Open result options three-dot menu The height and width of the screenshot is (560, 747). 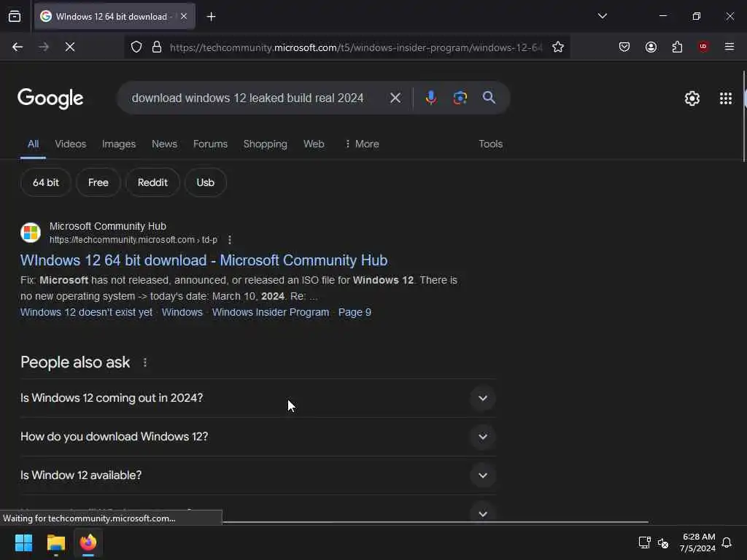tap(230, 240)
